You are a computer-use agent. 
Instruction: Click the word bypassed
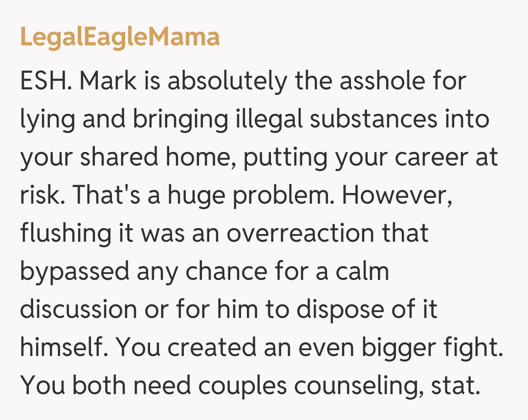74,272
